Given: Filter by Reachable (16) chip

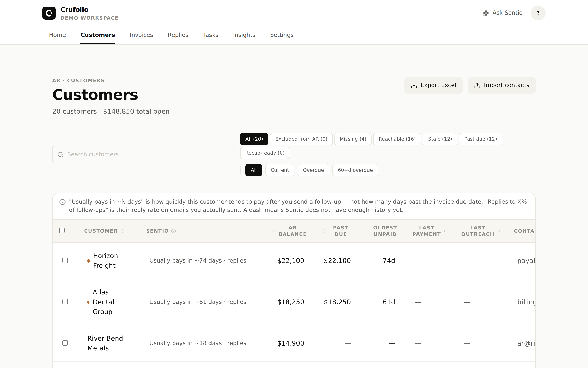Looking at the screenshot, I should coord(397,139).
